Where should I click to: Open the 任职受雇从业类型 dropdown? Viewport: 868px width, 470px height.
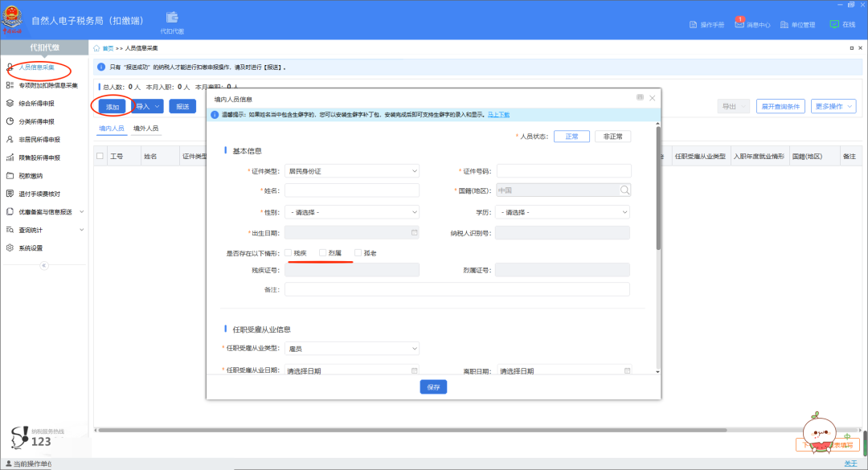[352, 349]
